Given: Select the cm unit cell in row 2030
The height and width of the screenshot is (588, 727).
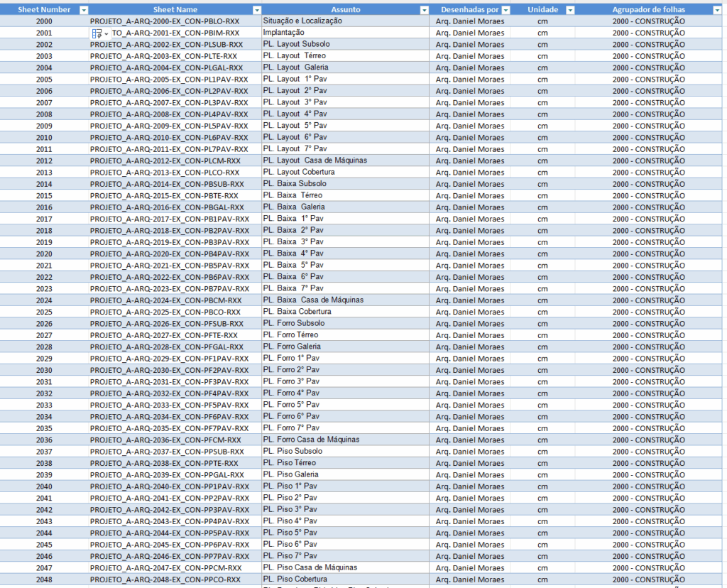Looking at the screenshot, I should coord(543,370).
